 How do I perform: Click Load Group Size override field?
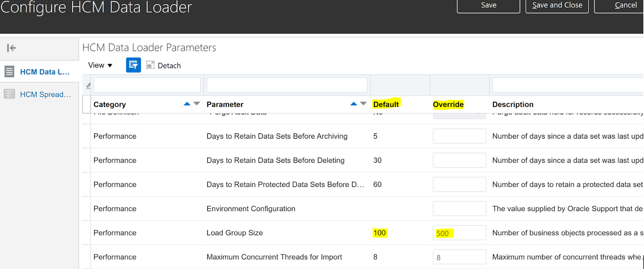[459, 233]
